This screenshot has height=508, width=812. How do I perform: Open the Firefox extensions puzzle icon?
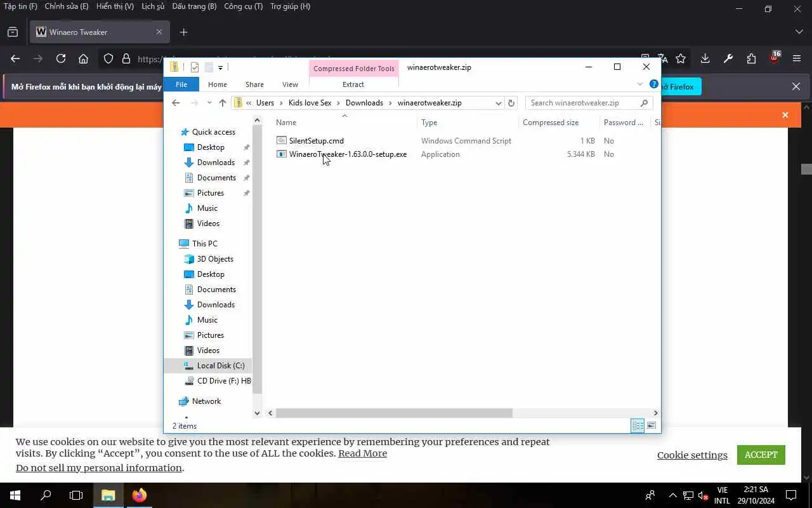click(x=752, y=58)
